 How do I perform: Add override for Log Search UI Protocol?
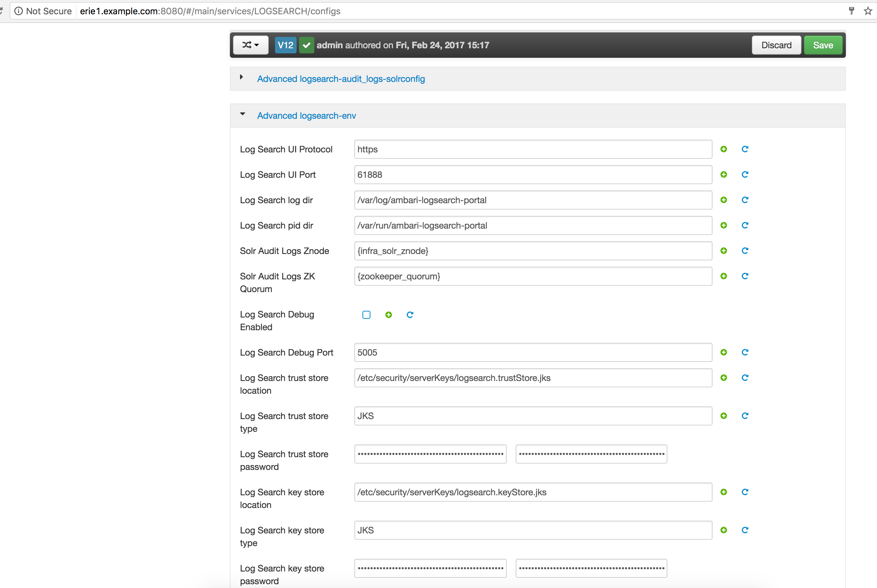(724, 149)
